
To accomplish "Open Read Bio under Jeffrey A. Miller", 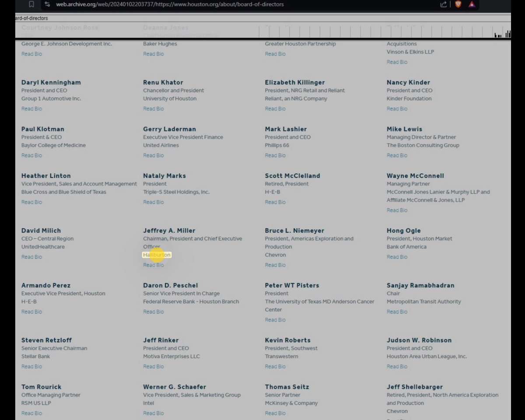I will (153, 265).
